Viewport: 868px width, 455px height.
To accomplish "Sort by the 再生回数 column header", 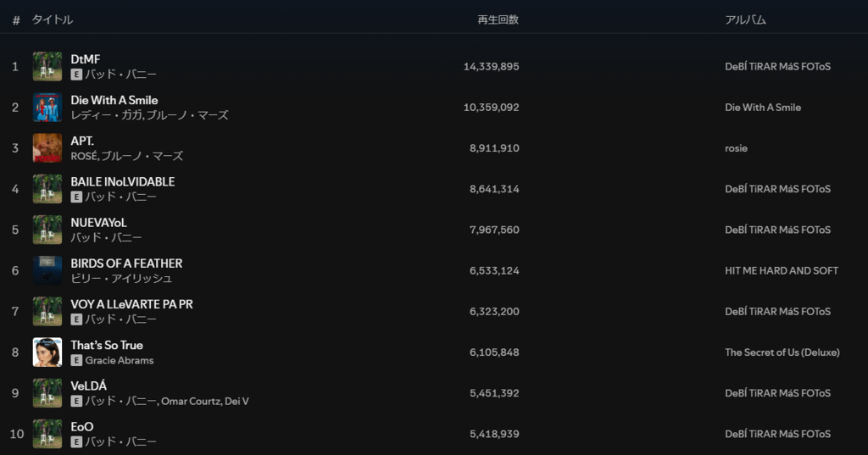I will pos(498,20).
